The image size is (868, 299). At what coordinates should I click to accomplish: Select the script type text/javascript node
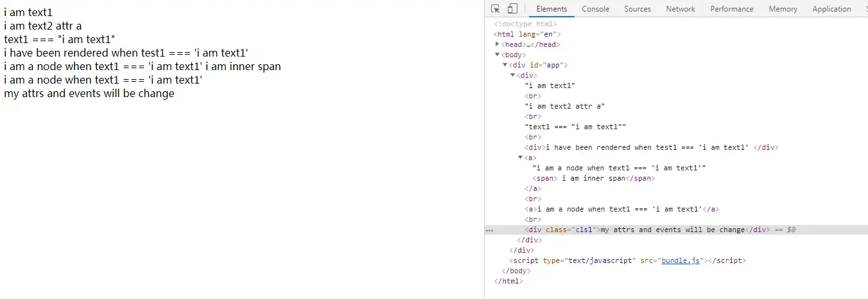click(627, 260)
